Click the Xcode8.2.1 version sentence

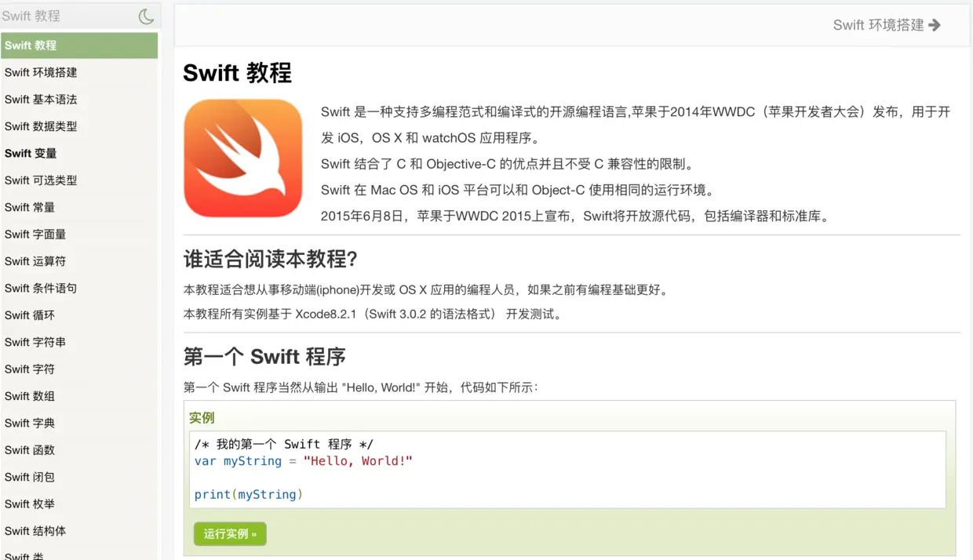(373, 315)
